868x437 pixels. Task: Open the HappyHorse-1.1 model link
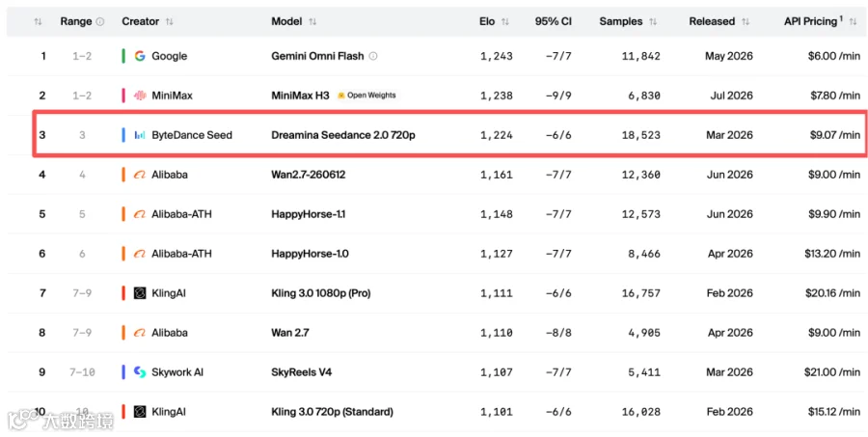point(309,214)
